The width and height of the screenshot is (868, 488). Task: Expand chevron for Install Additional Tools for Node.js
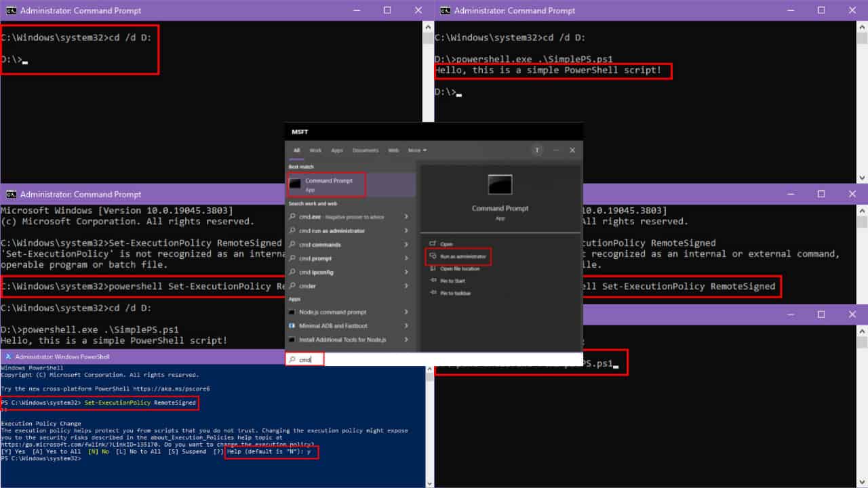(406, 340)
